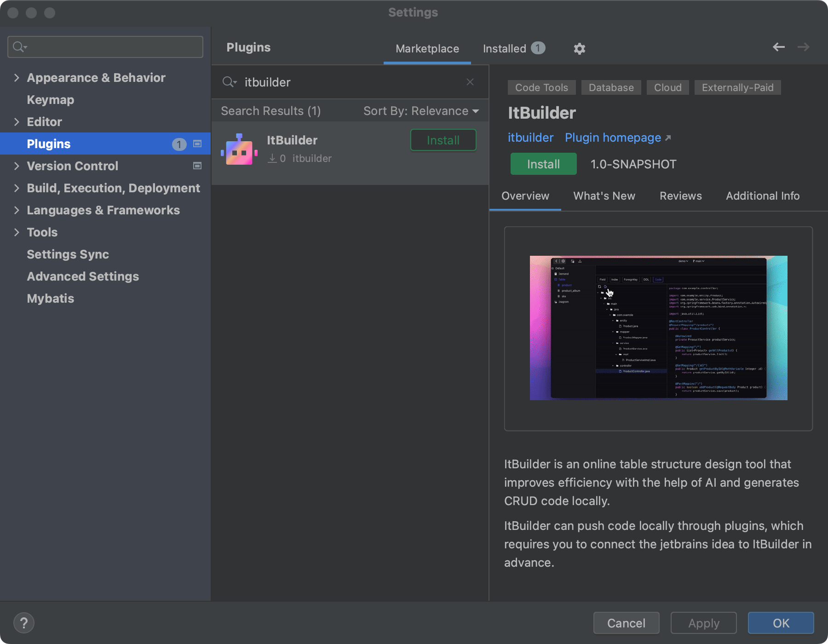Click the Code Tools tag
The image size is (828, 644).
(x=541, y=87)
